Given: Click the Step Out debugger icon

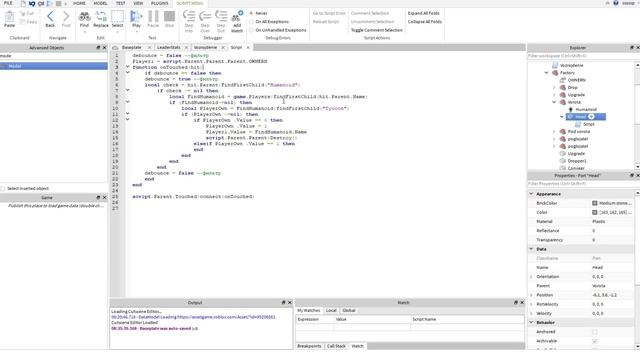Looking at the screenshot, I should 221,17.
